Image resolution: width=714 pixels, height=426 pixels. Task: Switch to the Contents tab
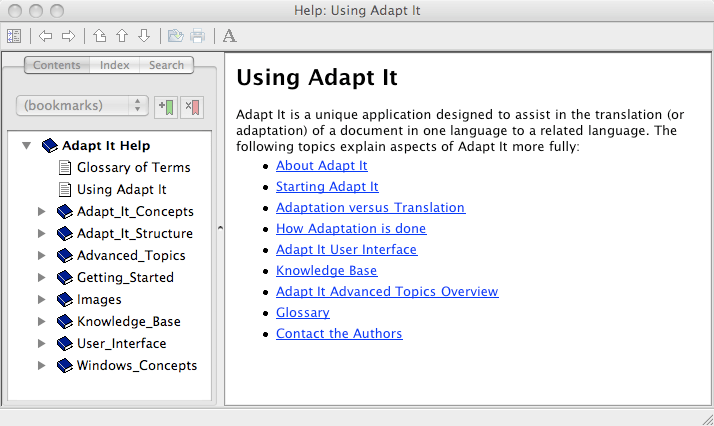pyautogui.click(x=57, y=65)
